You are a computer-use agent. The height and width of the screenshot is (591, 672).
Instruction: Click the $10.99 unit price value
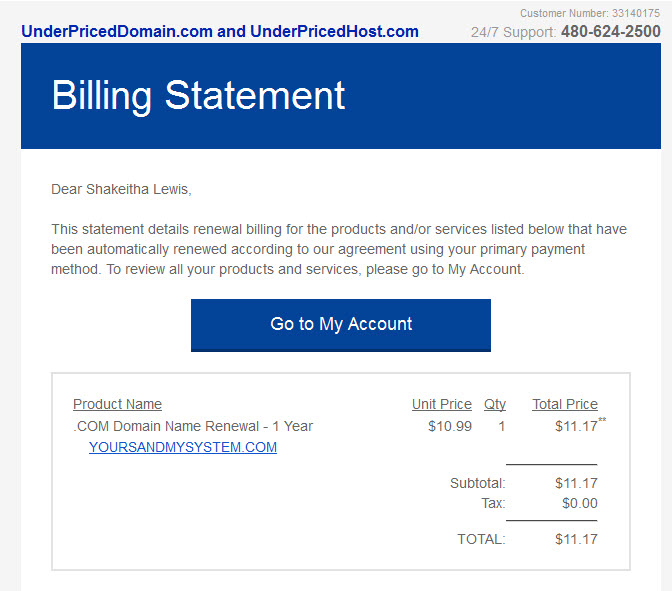450,426
